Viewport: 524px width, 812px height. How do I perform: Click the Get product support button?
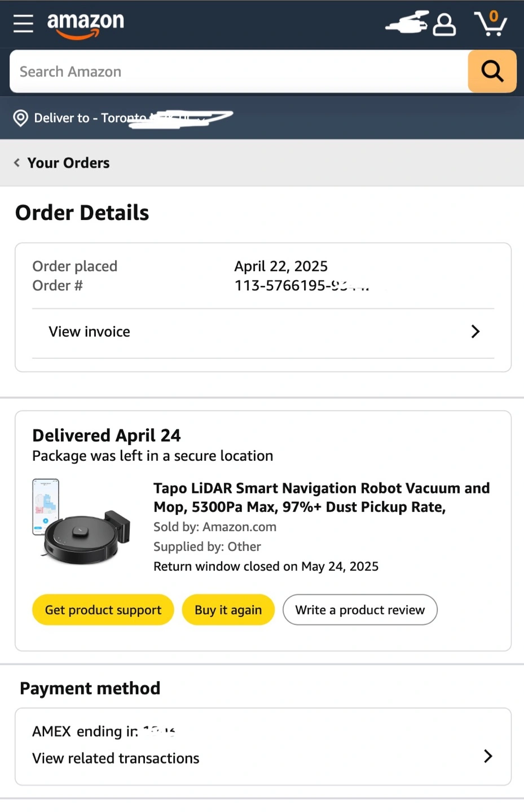[x=103, y=610]
